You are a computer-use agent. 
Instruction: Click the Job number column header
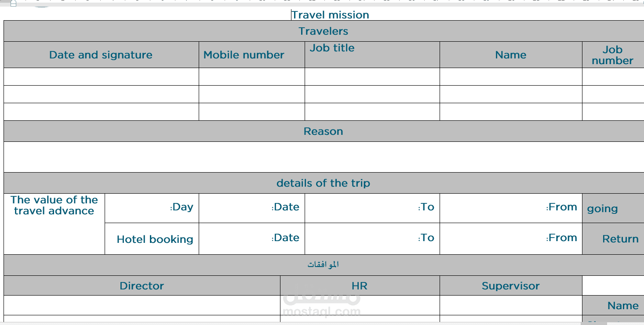point(613,55)
